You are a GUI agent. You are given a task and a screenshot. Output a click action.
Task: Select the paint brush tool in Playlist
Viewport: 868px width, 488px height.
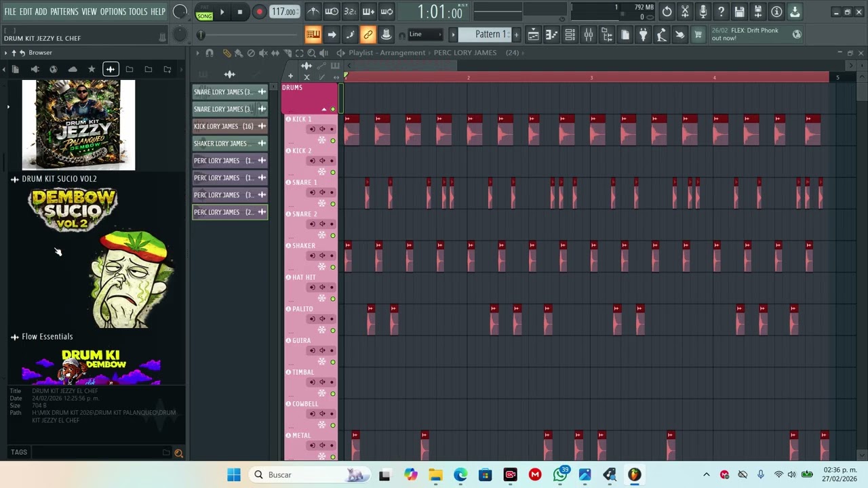[x=238, y=53]
